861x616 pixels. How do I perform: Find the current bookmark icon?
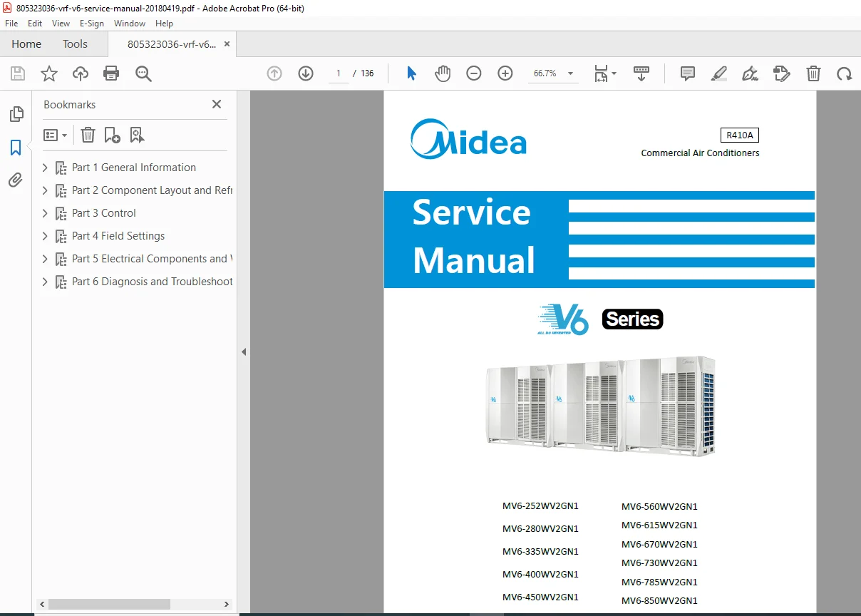tap(137, 135)
